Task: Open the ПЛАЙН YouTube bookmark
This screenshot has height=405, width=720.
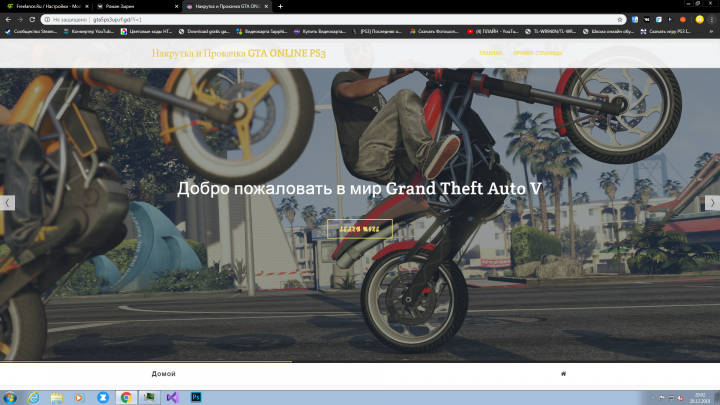Action: pyautogui.click(x=492, y=32)
